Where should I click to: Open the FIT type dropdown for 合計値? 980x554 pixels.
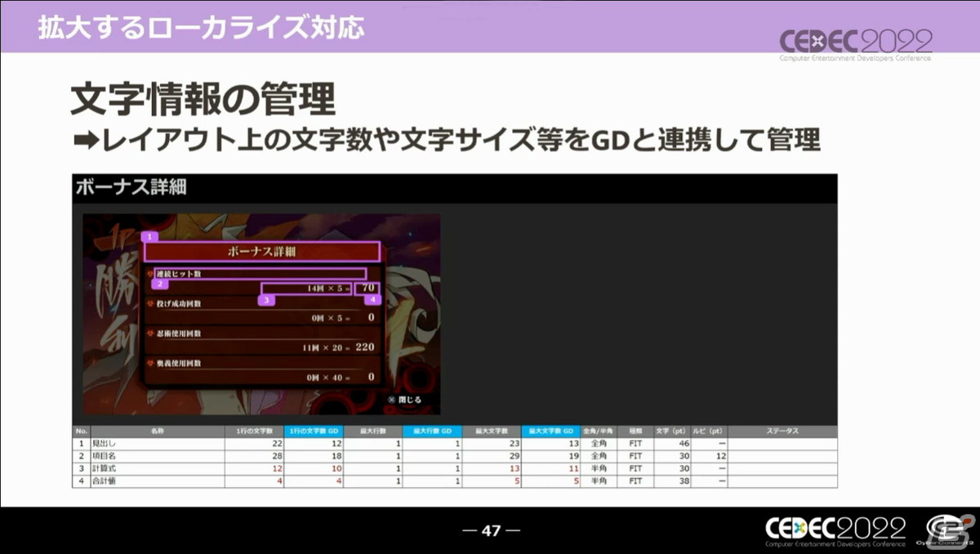pyautogui.click(x=635, y=480)
